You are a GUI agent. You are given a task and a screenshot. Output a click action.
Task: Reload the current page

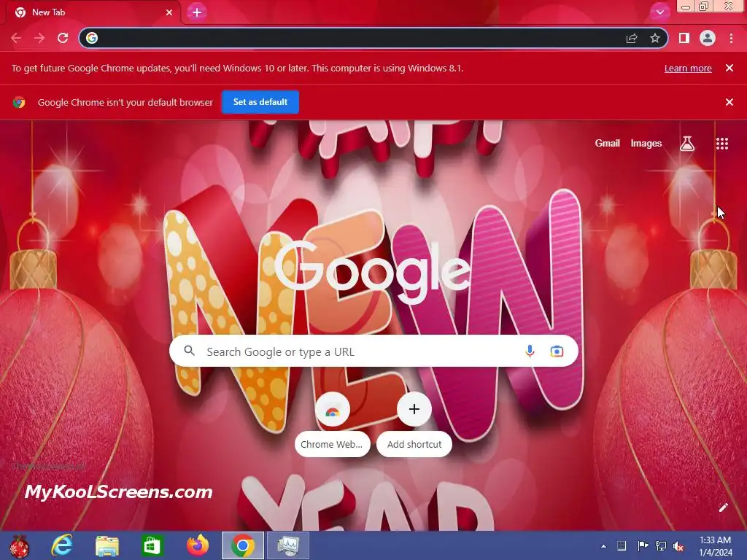63,38
